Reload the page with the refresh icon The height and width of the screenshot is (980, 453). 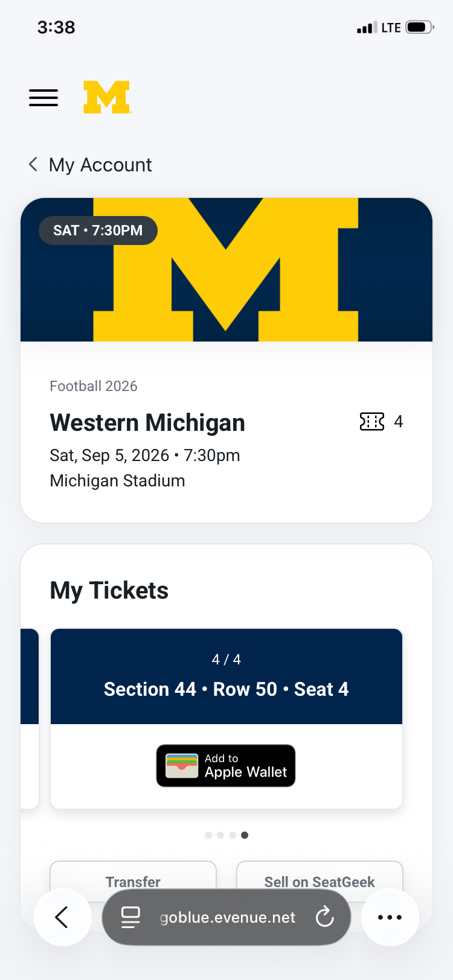click(x=324, y=917)
